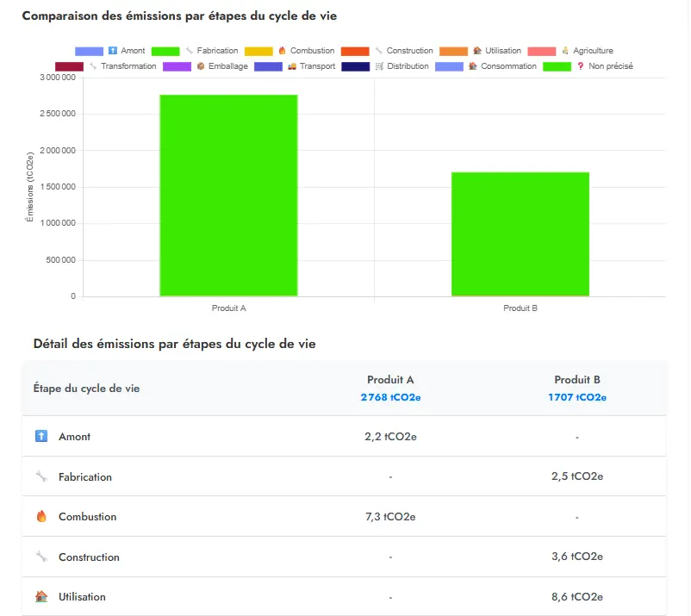Click the house icon in the Utilisation row
Screen dimensions: 691x616
pos(41,597)
